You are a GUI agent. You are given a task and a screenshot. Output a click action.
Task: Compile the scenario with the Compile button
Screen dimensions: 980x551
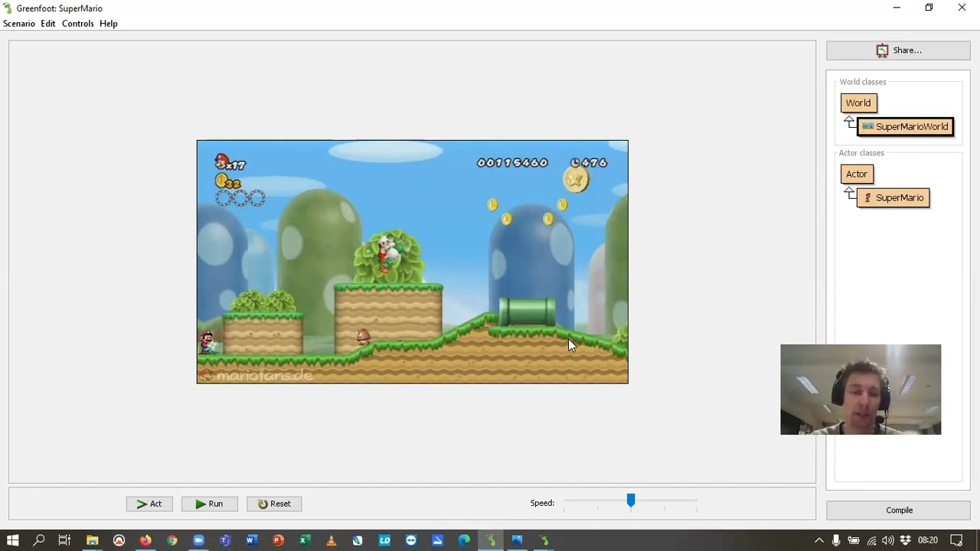[x=898, y=510]
